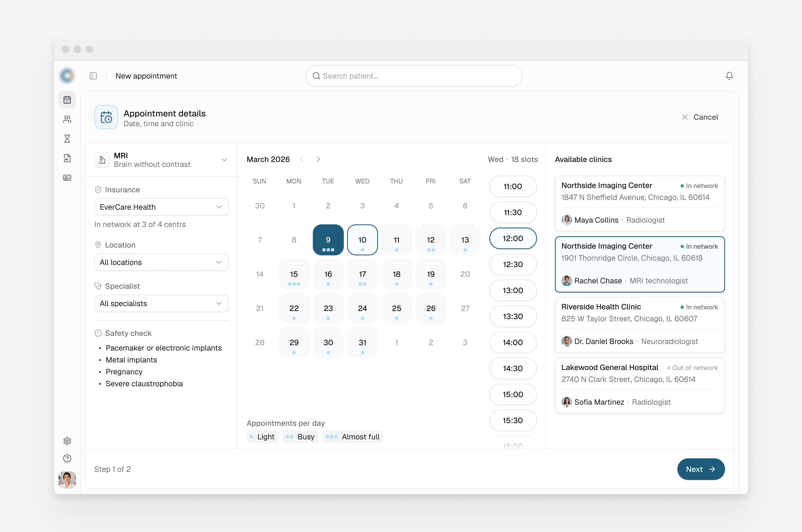Open the patients list sidebar icon
Screen dimensions: 802x532
67,119
